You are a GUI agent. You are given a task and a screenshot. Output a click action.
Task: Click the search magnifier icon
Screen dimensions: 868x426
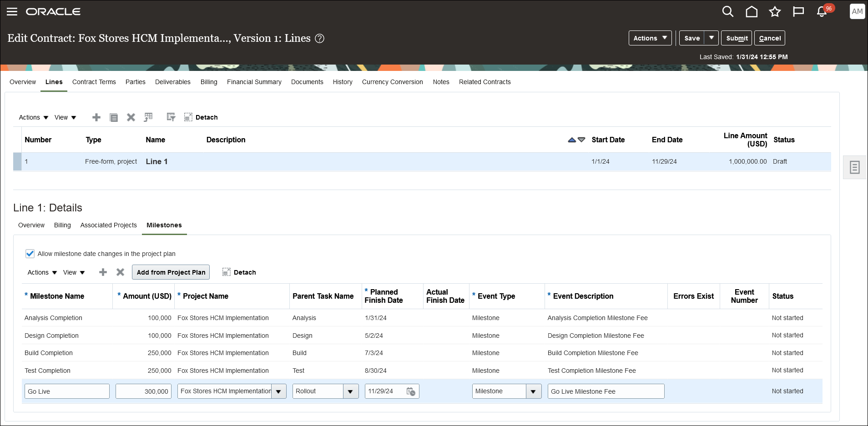click(728, 12)
